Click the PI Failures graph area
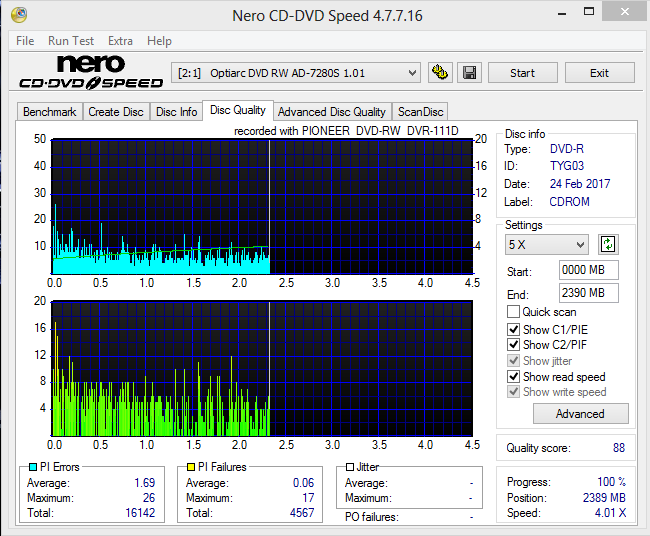650x536 pixels. pos(262,369)
